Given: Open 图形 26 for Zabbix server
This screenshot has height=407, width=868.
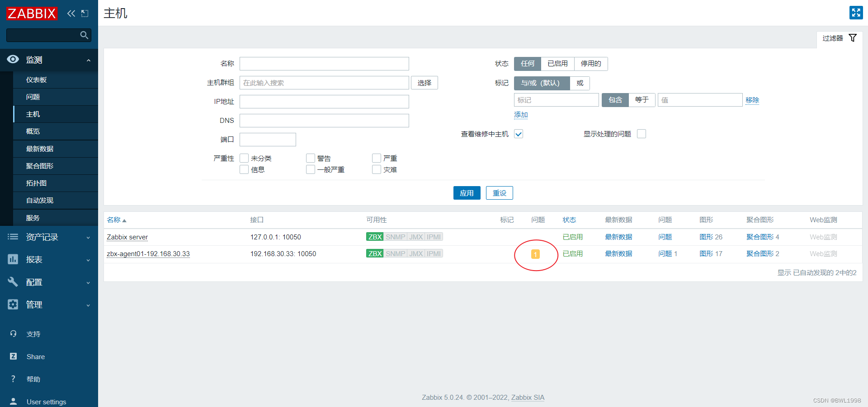Looking at the screenshot, I should 711,237.
